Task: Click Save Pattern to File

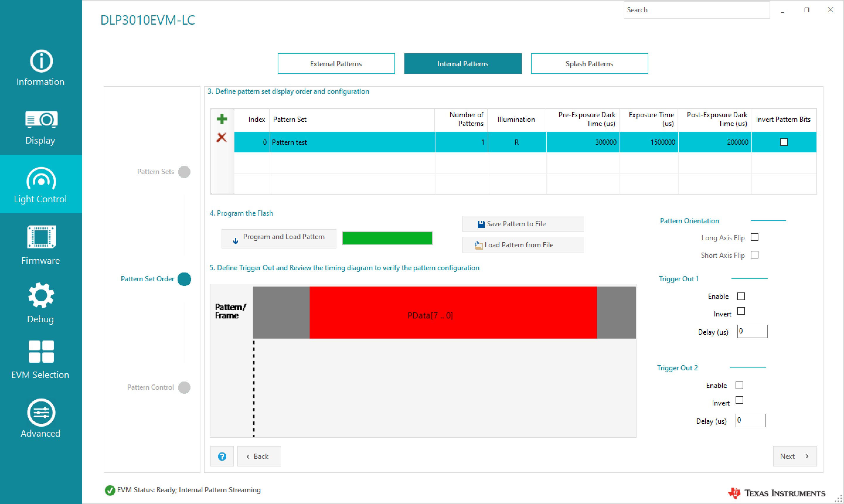Action: pyautogui.click(x=523, y=224)
